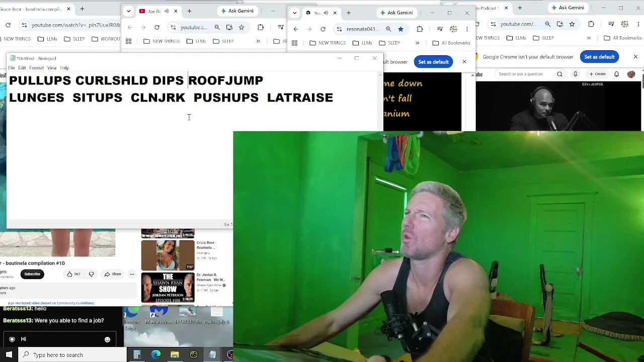The height and width of the screenshot is (362, 644).
Task: Open tab search dropdown in Joe Ro window
Action: point(129,11)
